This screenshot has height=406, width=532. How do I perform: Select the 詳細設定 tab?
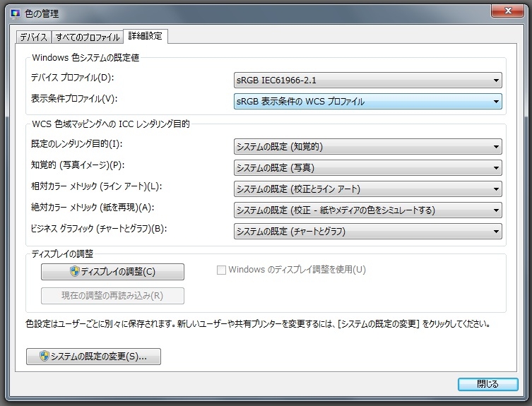tap(146, 36)
